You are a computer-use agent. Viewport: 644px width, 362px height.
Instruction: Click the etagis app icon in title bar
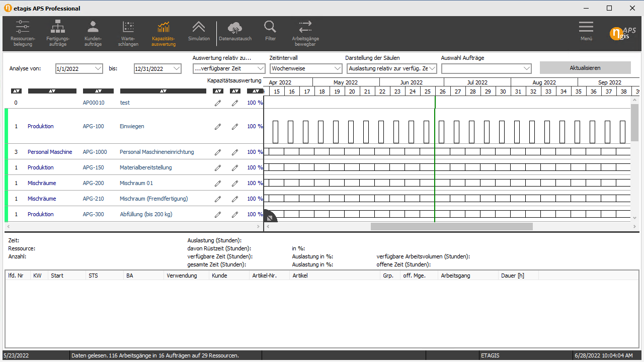8,8
